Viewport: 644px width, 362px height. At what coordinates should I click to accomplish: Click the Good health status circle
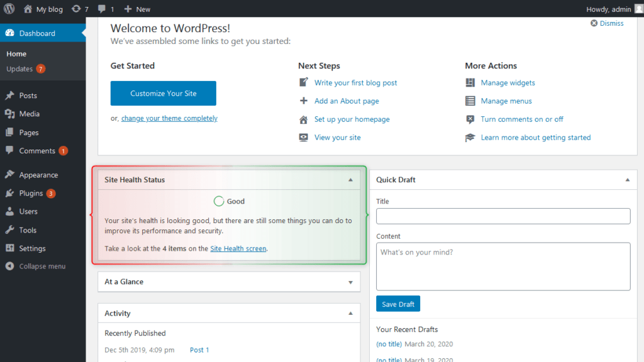tap(218, 201)
